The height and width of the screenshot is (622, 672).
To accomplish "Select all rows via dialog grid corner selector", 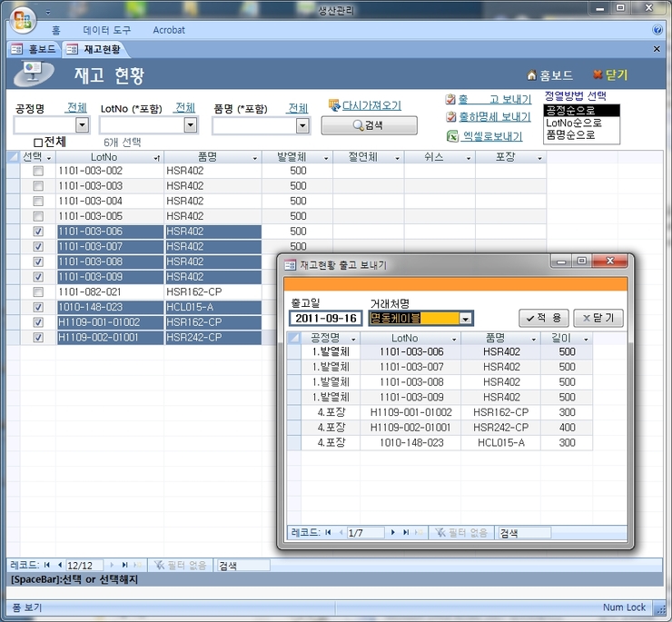I will [x=293, y=338].
